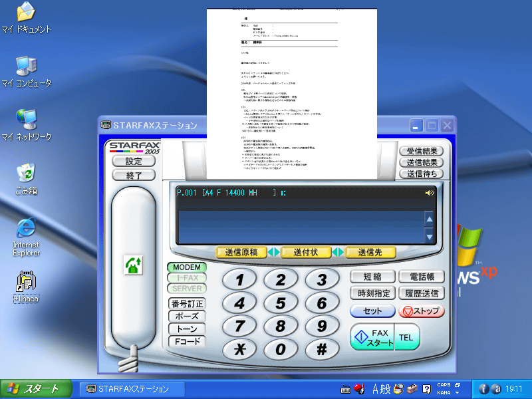Click the IME 'A' input mode icon
532x399 pixels.
click(x=375, y=389)
